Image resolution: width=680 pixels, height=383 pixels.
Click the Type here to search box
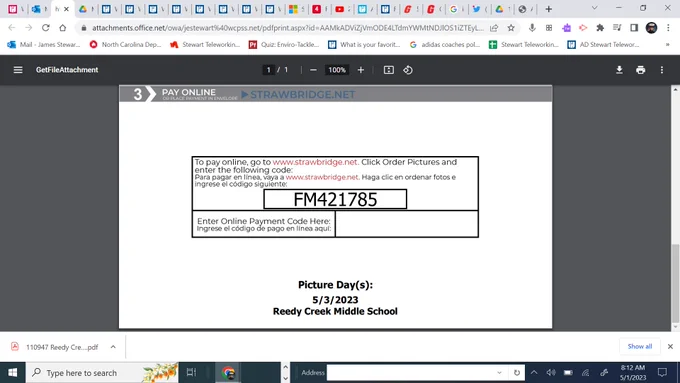click(x=102, y=373)
